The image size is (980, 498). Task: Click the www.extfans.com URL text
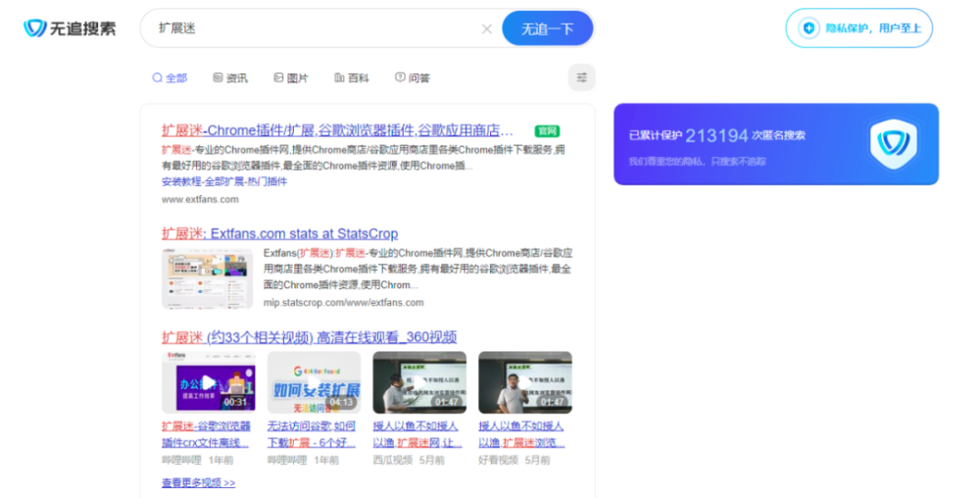tap(200, 199)
